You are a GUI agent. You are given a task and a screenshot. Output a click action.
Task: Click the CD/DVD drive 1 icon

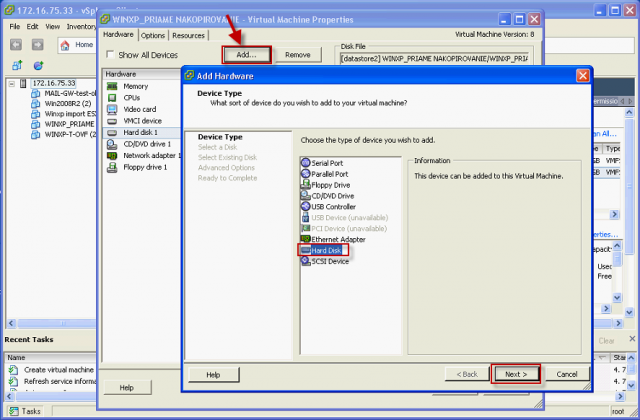(112, 144)
